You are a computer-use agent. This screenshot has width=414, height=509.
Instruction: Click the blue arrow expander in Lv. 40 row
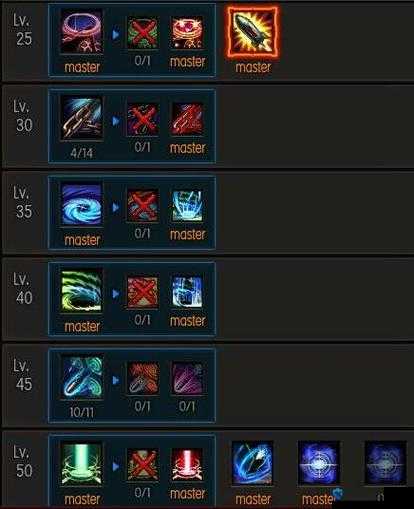point(115,294)
